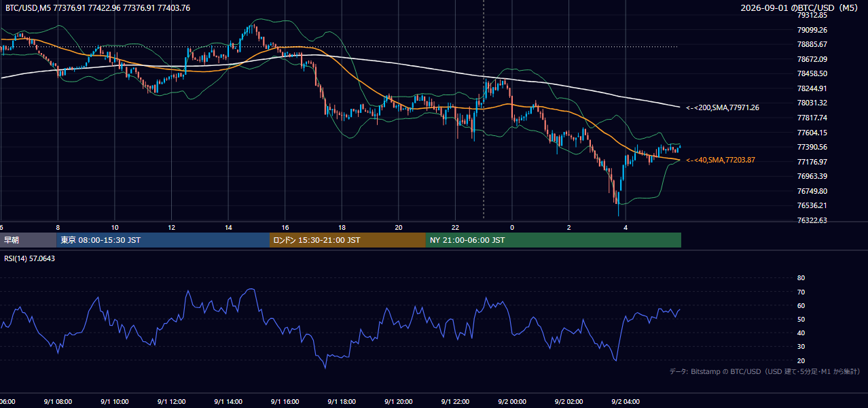
Task: Click price axis label 77390.56
Action: tap(812, 147)
